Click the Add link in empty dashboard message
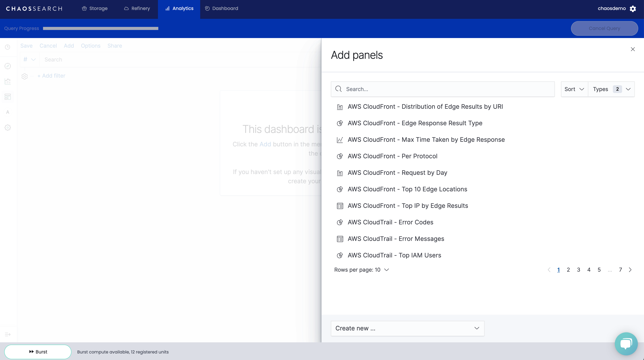Screen dimensions: 644x360 (x=265, y=144)
